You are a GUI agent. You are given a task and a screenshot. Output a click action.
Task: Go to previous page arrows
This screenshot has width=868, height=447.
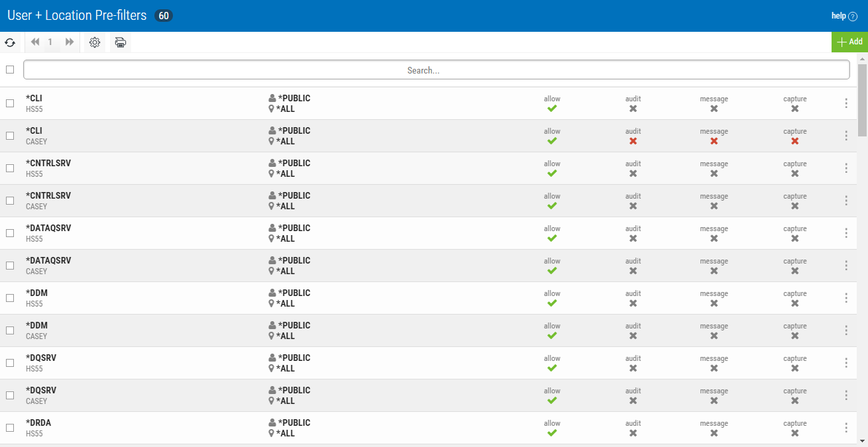click(35, 42)
